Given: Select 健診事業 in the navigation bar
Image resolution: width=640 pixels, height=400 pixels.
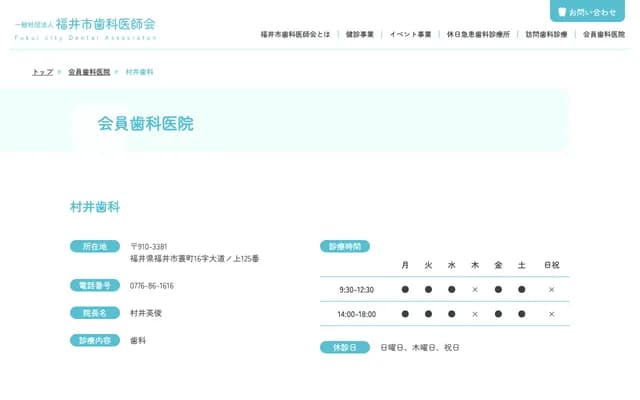Looking at the screenshot, I should point(360,34).
